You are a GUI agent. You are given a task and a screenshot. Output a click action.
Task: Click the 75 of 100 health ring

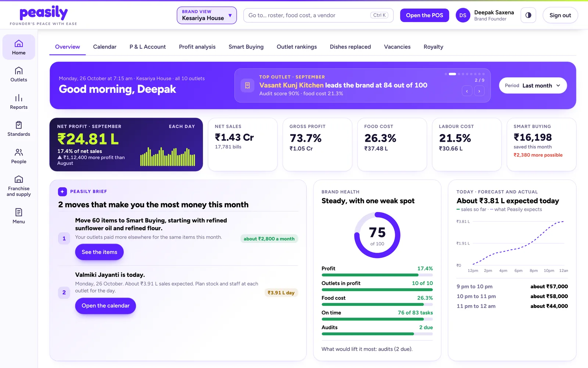[377, 235]
